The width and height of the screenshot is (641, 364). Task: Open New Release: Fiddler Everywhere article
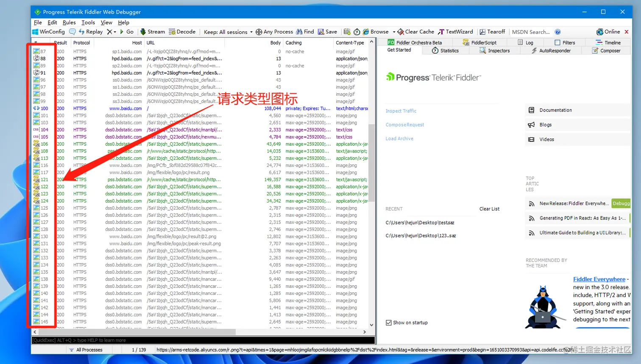click(x=574, y=203)
